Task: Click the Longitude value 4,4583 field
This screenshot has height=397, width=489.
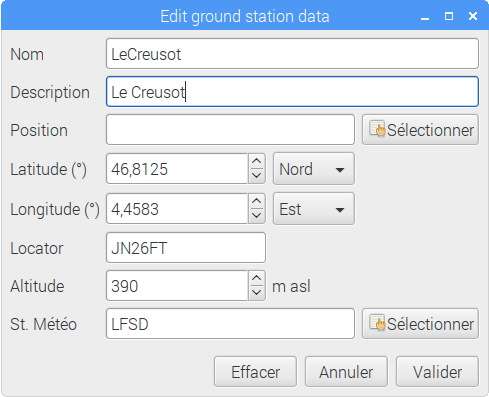Action: tap(177, 209)
